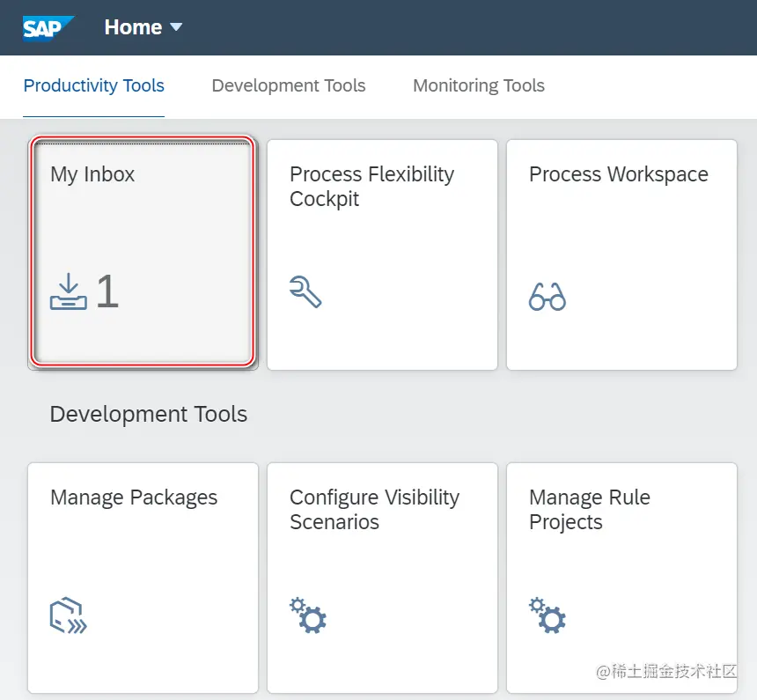
Task: Expand the Home title menu
Action: [133, 27]
